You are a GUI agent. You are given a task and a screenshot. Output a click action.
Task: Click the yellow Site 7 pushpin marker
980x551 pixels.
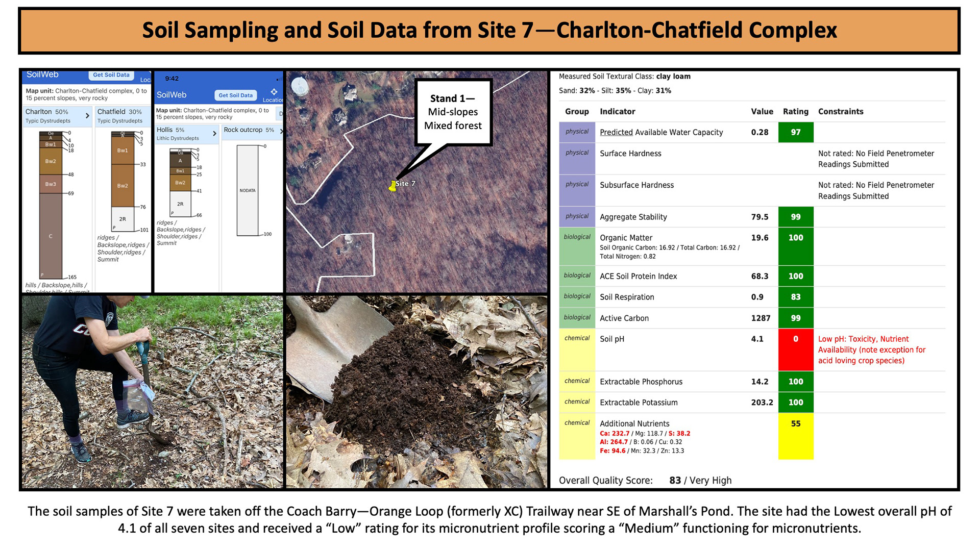pyautogui.click(x=393, y=187)
